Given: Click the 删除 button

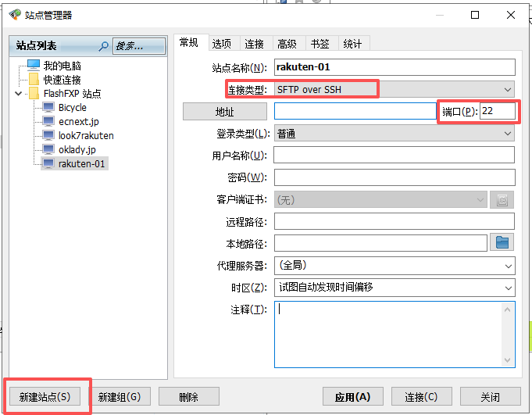Looking at the screenshot, I should point(188,397).
